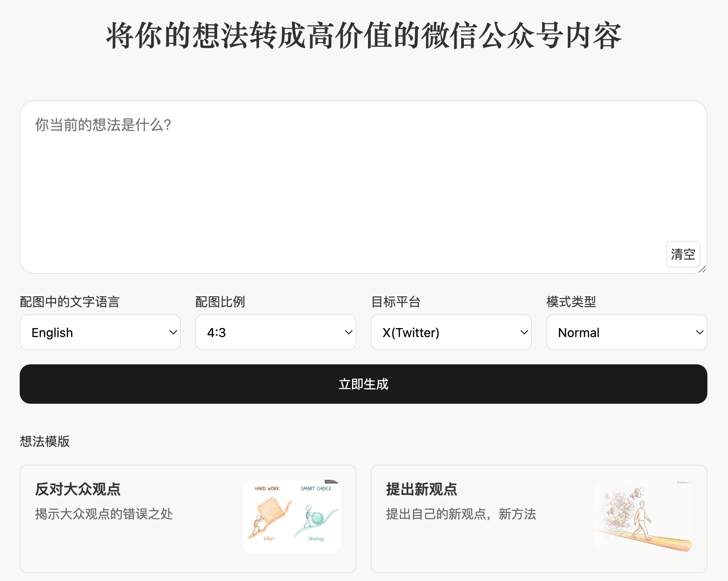Click chevron arrow of language selector
Viewport: 728px width, 581px height.
pos(173,333)
